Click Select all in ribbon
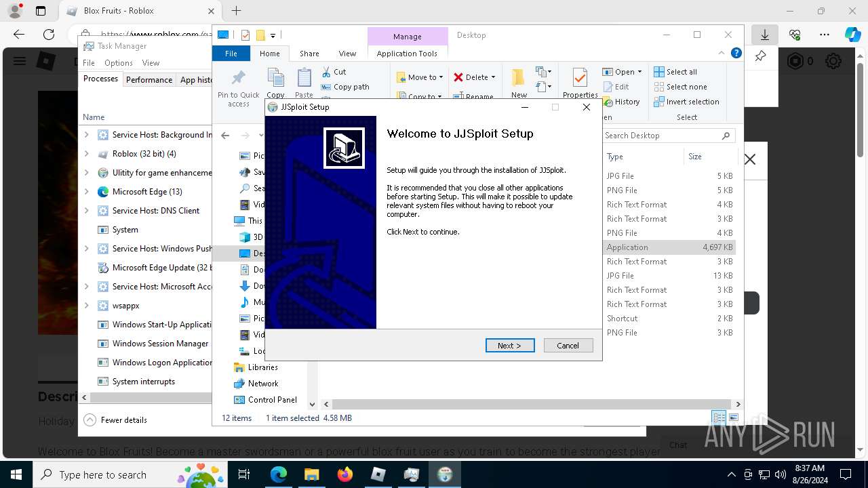This screenshot has width=868, height=488. (x=675, y=72)
